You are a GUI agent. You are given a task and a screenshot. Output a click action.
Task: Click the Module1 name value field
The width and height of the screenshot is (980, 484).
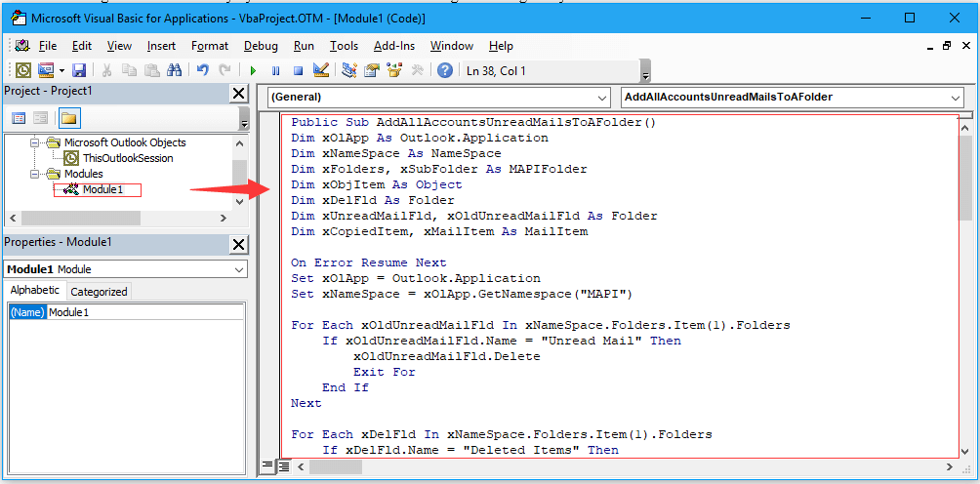[145, 312]
